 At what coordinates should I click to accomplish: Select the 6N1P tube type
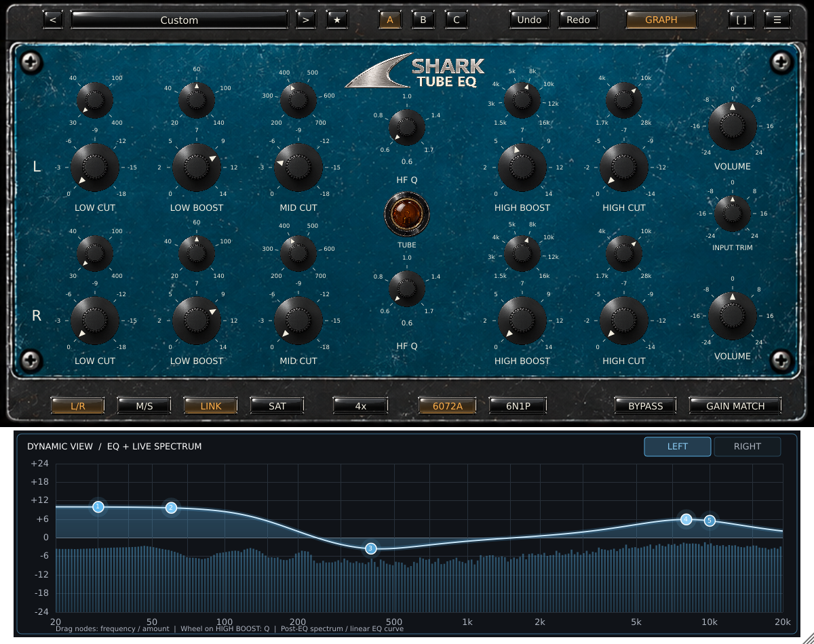519,406
